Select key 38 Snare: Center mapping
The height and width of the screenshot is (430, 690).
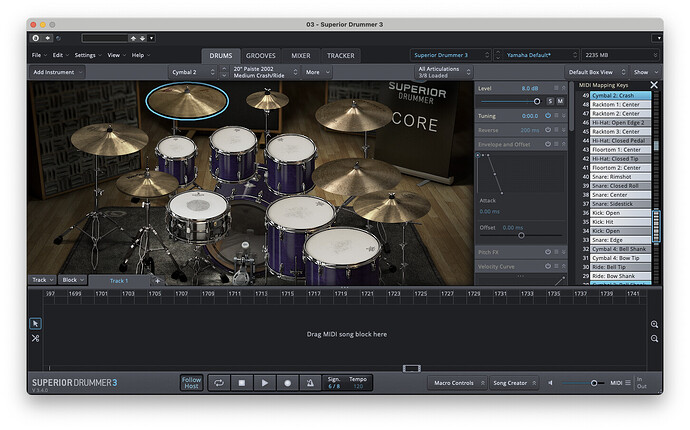tap(620, 195)
